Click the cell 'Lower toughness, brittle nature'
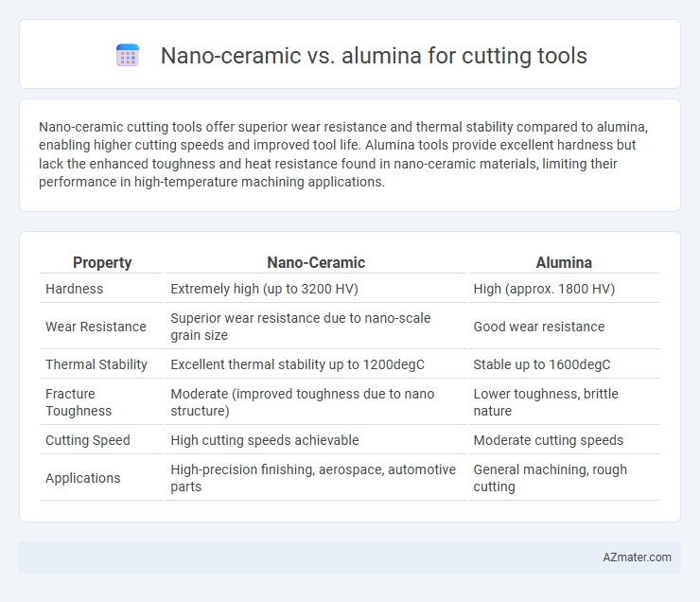 point(546,402)
